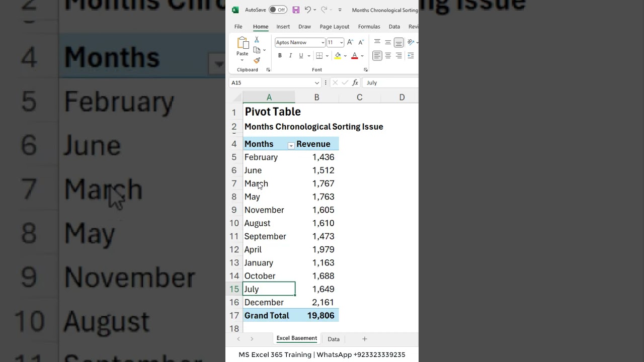
Task: Switch to the Insert ribbon tab
Action: (283, 27)
